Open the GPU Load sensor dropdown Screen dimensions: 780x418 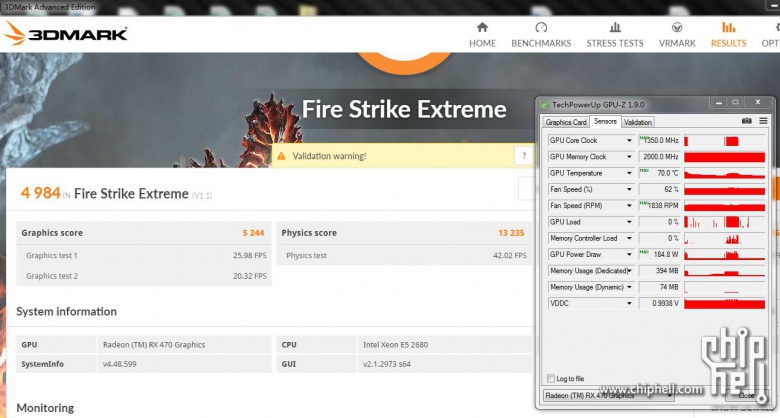coord(629,222)
